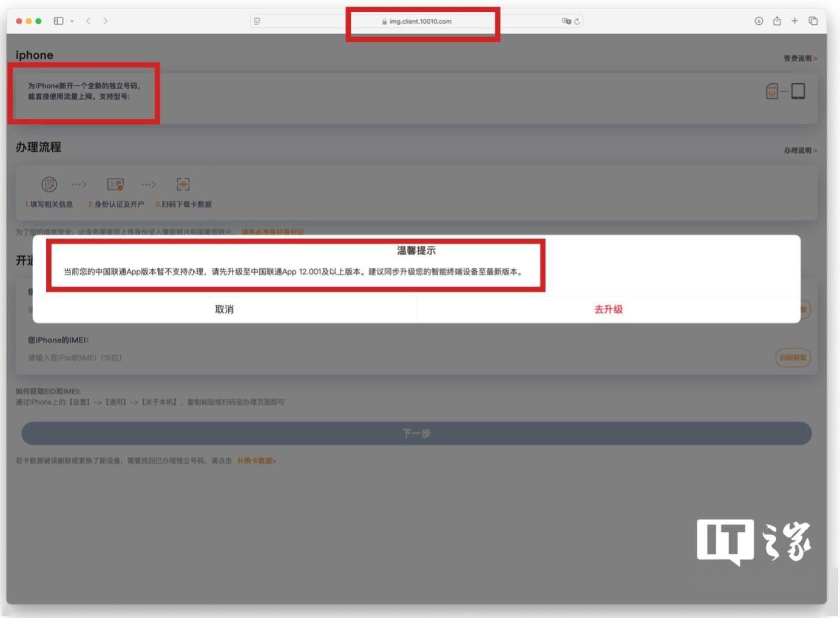Click the 2.身份认证及开户 step label
Viewport: 840px width, 618px height.
pyautogui.click(x=116, y=204)
